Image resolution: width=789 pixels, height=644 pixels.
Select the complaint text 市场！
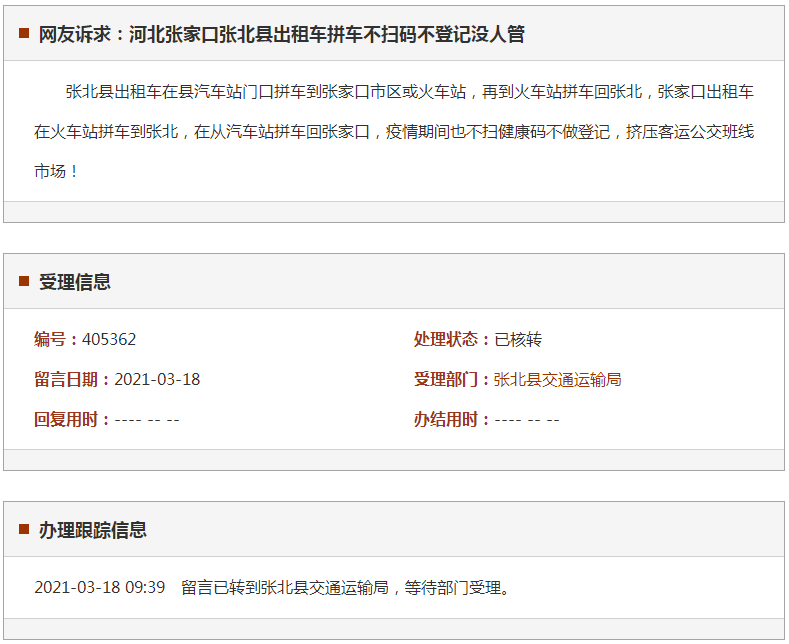(56, 172)
